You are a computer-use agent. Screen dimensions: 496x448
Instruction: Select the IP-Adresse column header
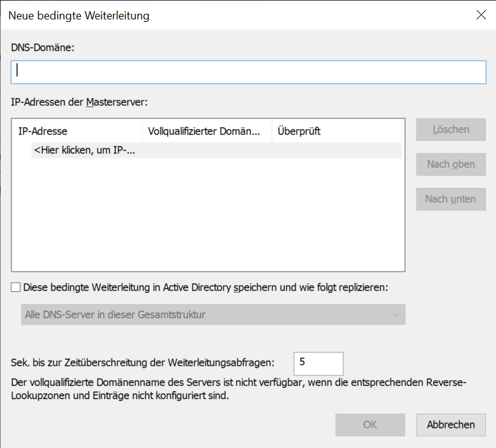tap(77, 131)
